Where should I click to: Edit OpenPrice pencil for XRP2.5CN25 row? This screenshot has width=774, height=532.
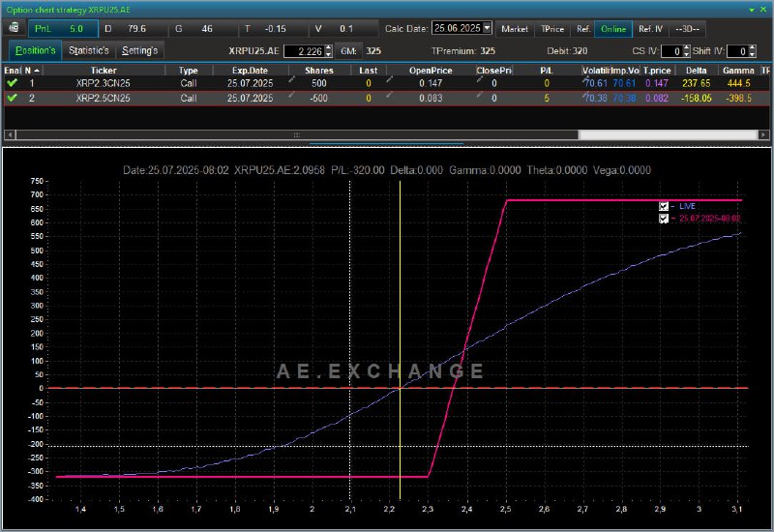(390, 94)
